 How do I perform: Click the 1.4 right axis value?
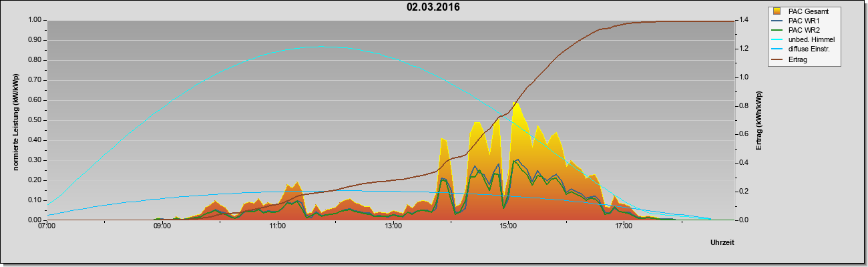click(x=744, y=20)
